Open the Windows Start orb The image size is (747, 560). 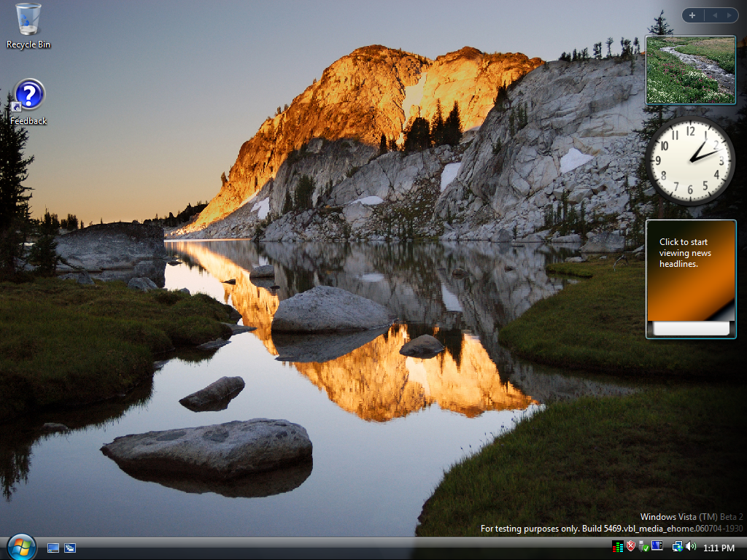(x=21, y=548)
